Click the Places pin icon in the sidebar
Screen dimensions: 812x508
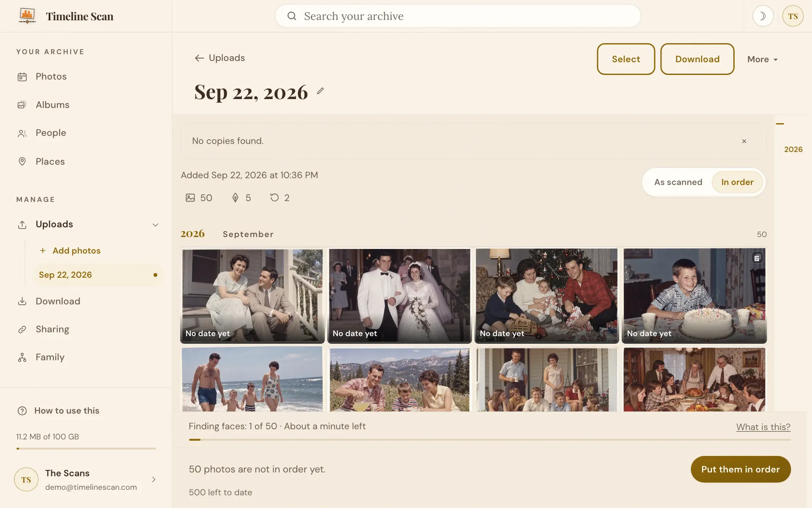click(x=22, y=162)
